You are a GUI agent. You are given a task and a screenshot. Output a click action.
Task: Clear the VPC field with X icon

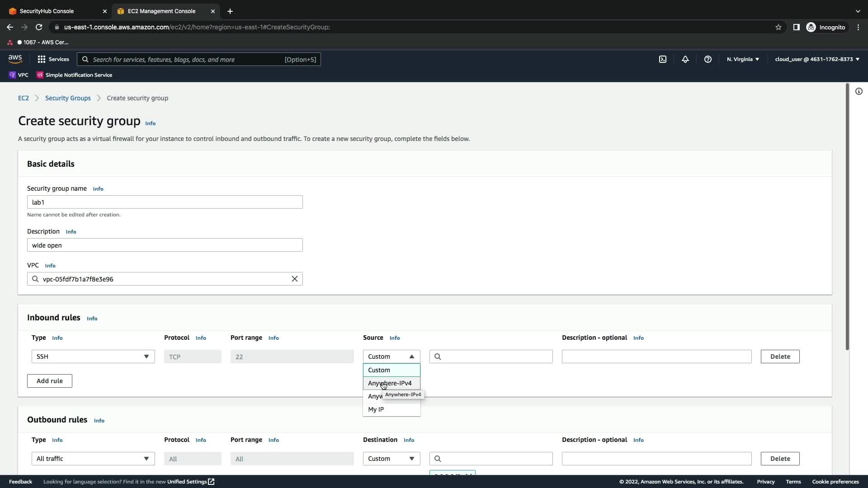294,279
